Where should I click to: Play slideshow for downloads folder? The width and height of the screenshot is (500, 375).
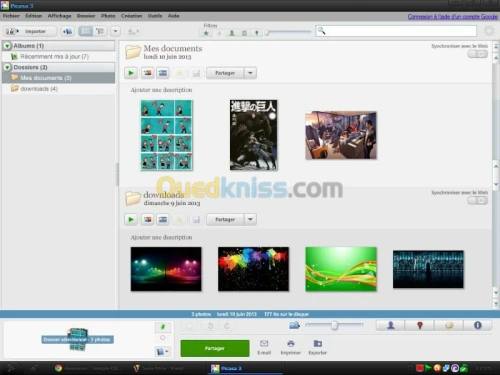click(x=131, y=219)
